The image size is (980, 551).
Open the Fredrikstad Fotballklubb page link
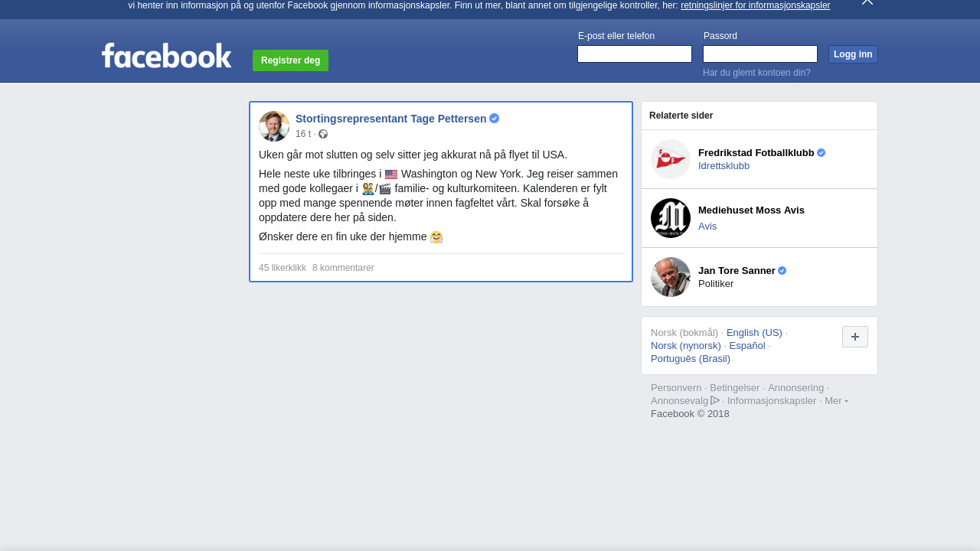tap(756, 153)
